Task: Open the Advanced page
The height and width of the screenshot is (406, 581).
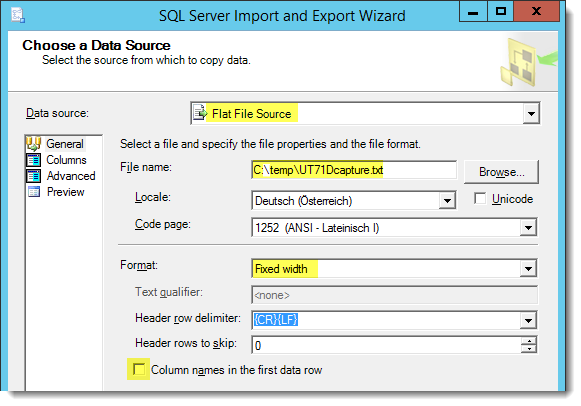Action: pos(71,176)
